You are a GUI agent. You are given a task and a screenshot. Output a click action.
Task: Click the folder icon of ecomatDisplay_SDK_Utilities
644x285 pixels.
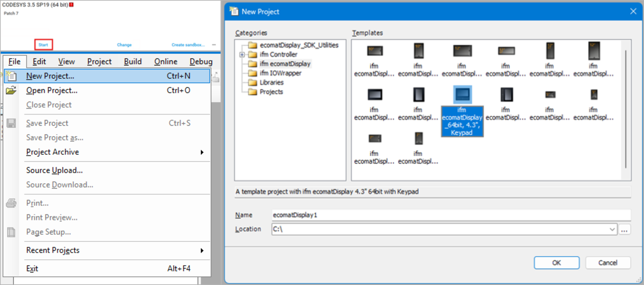pos(252,45)
